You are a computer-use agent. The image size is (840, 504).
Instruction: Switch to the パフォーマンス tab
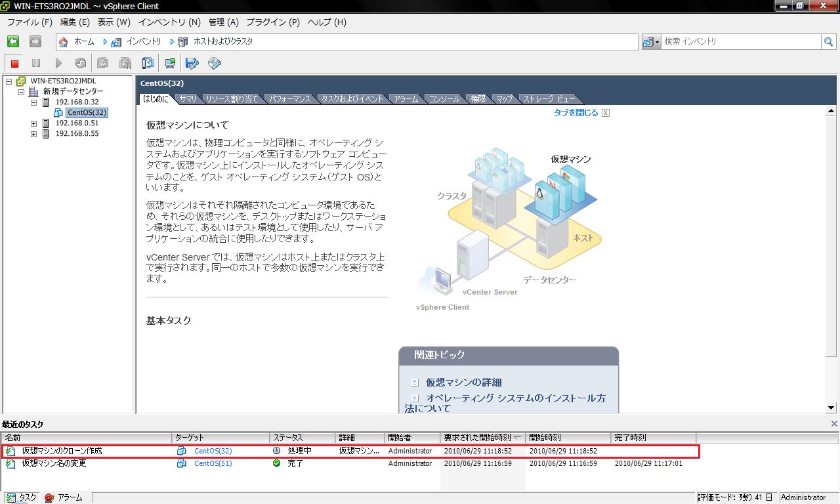[x=289, y=99]
